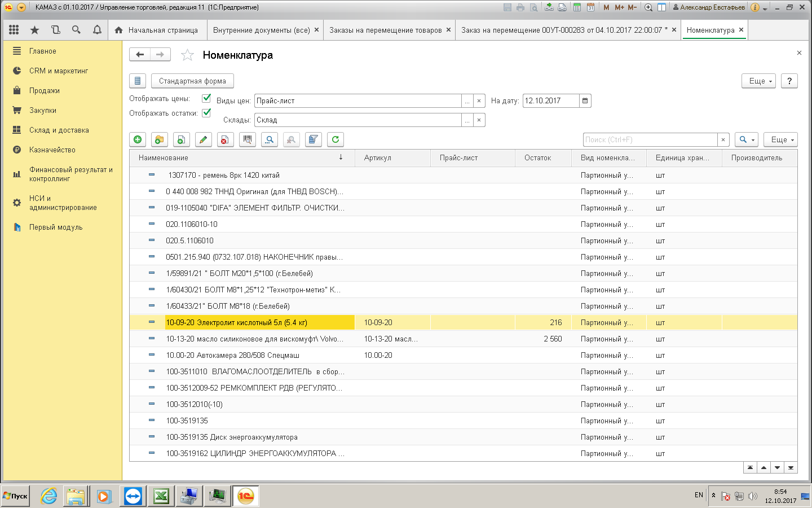Navigate back with left arrow button

pos(140,54)
